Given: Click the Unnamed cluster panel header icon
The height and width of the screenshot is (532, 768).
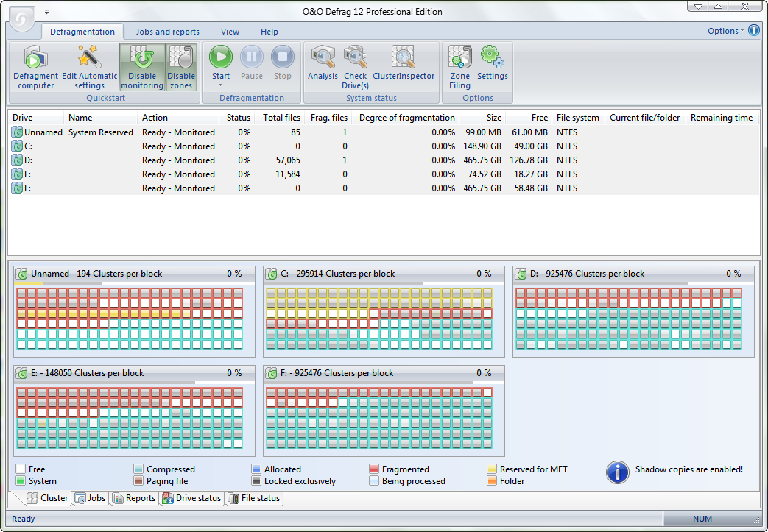Looking at the screenshot, I should (x=21, y=274).
